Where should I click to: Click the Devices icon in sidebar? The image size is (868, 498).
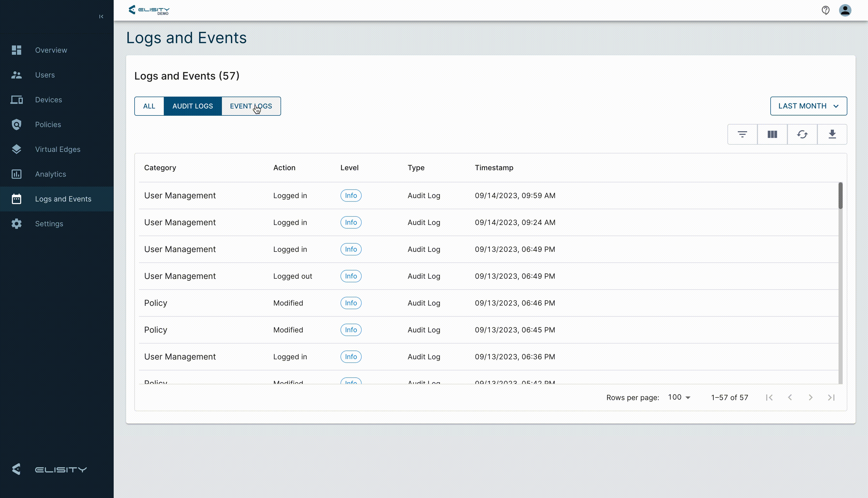point(17,99)
